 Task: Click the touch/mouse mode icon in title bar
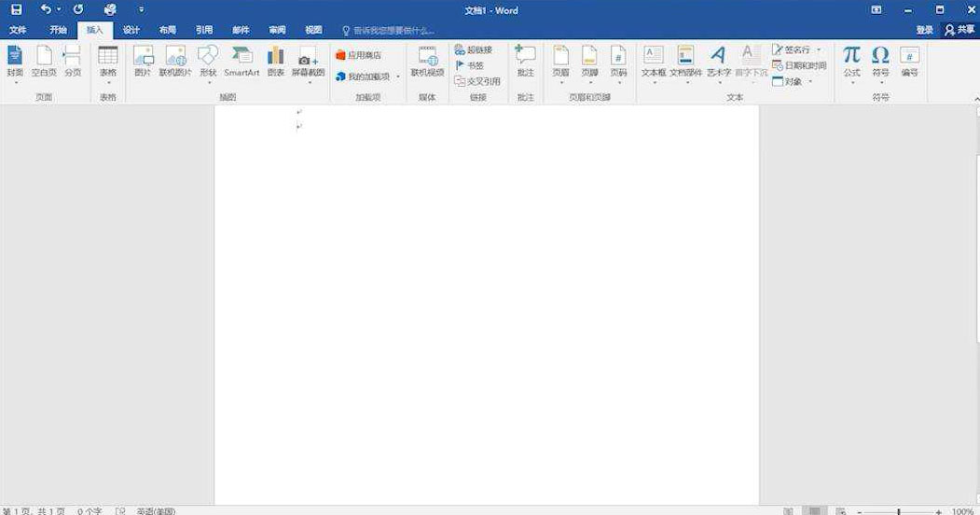point(110,9)
